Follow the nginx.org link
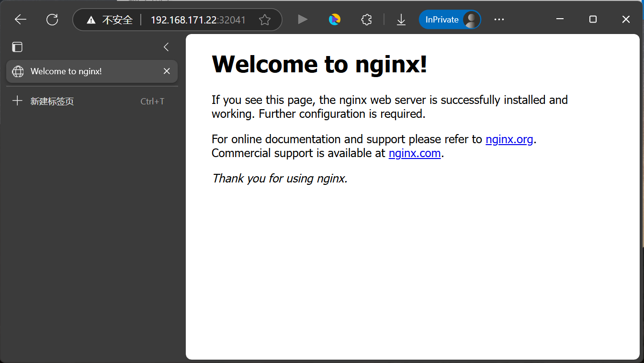The image size is (644, 363). pos(509,139)
